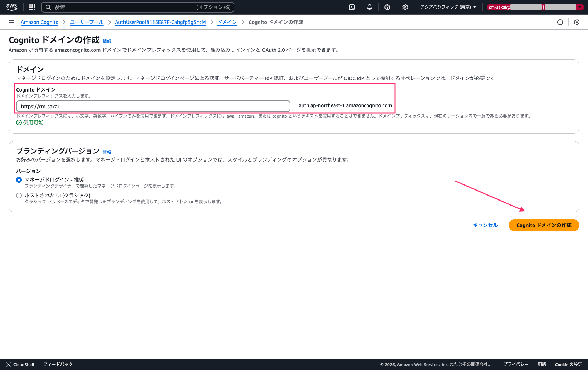Screen dimensions: 588x370
Task: Select ホストされた UI (クラシック) radio option
Action: click(19, 196)
